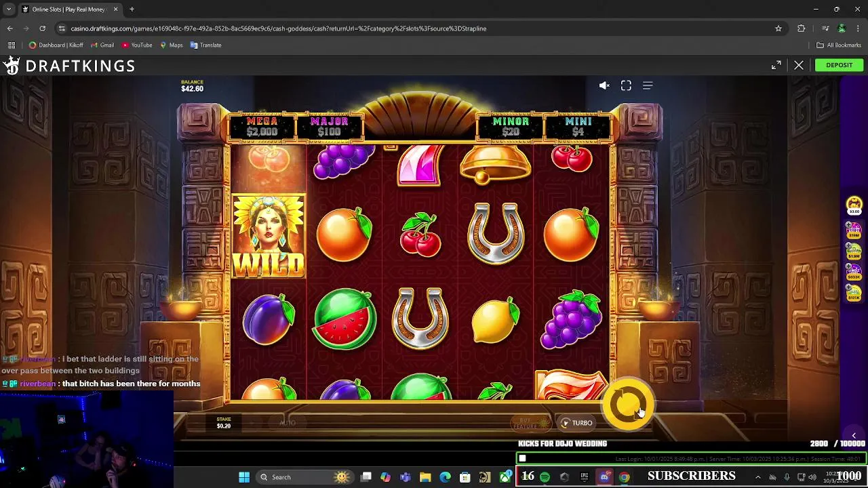The width and height of the screenshot is (868, 488).
Task: Open the Buy Feature option
Action: tap(530, 423)
